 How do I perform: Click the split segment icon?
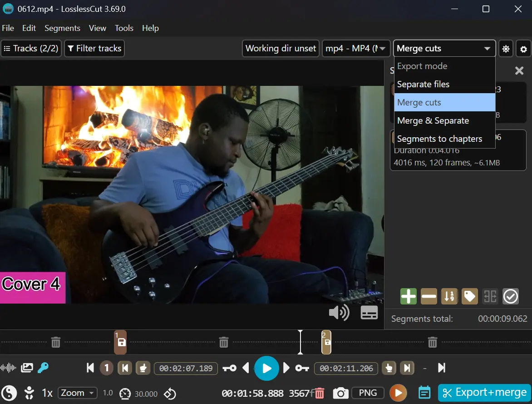coord(490,296)
